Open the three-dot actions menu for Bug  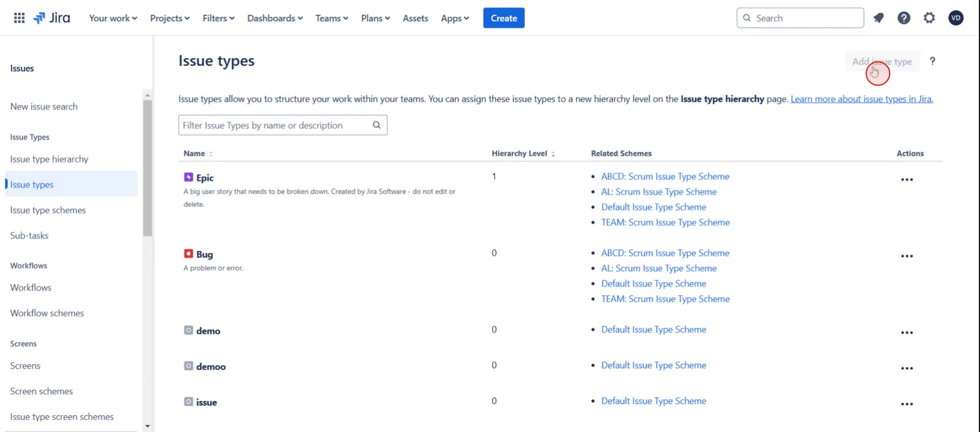point(907,256)
